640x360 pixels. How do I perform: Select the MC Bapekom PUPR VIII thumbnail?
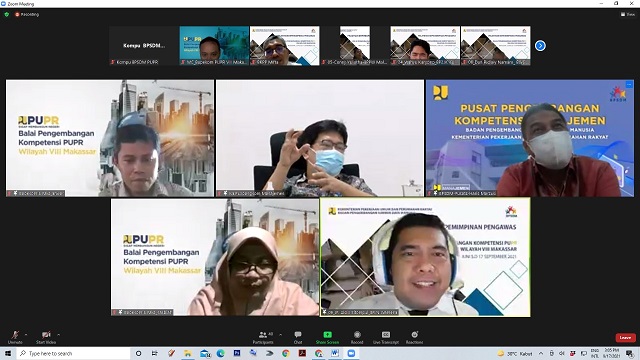(x=214, y=46)
